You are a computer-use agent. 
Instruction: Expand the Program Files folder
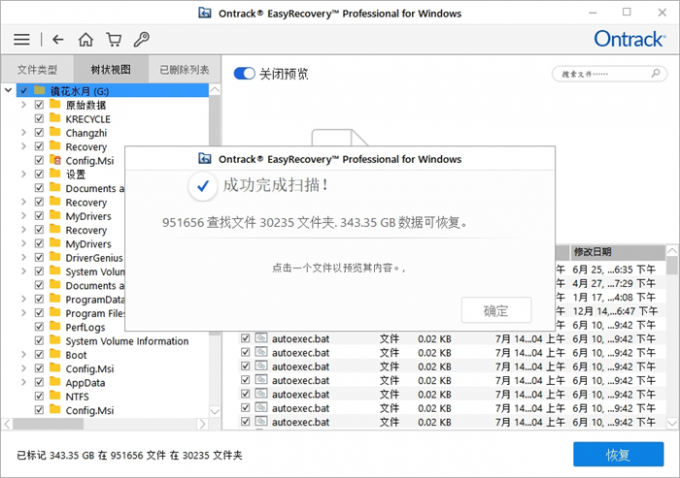[x=24, y=313]
